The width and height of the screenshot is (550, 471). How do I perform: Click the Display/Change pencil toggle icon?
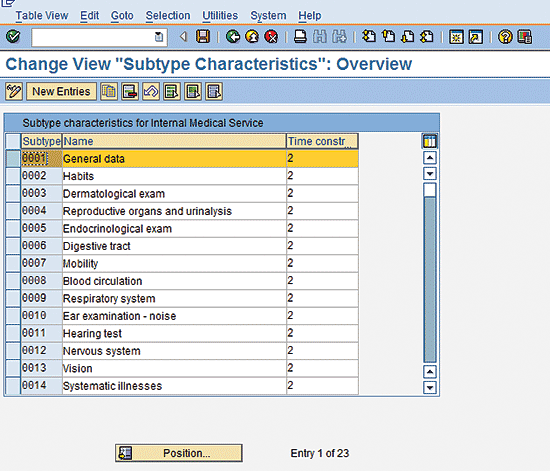pos(14,92)
